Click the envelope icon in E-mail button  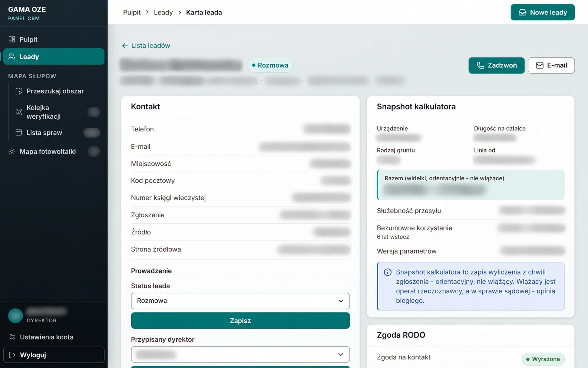[540, 65]
